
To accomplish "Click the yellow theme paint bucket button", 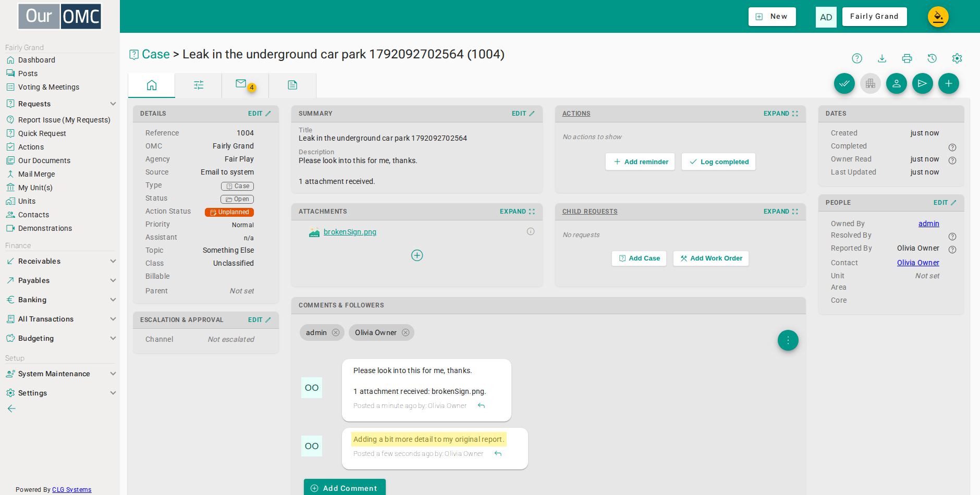I will [938, 17].
